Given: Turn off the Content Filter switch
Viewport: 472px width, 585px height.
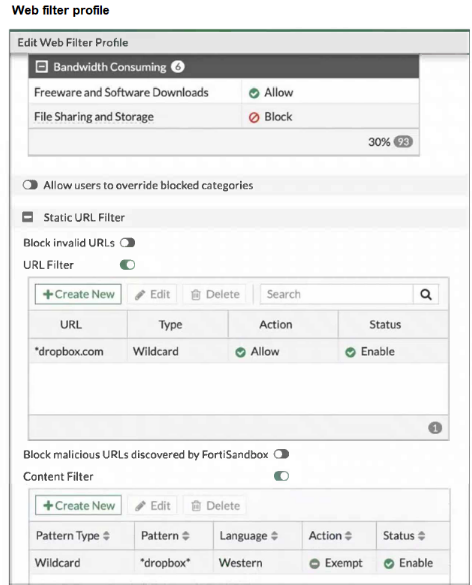Looking at the screenshot, I should [281, 476].
